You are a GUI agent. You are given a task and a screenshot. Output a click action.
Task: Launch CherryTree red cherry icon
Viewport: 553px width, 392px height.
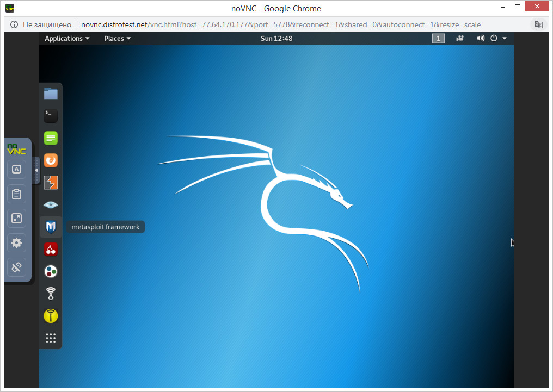[x=51, y=249]
